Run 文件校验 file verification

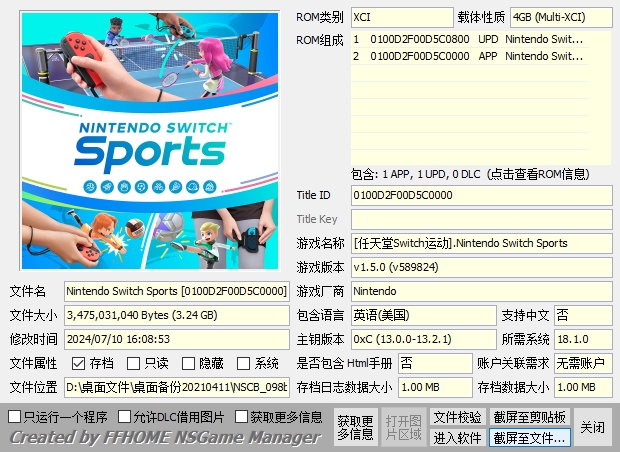[x=457, y=417]
